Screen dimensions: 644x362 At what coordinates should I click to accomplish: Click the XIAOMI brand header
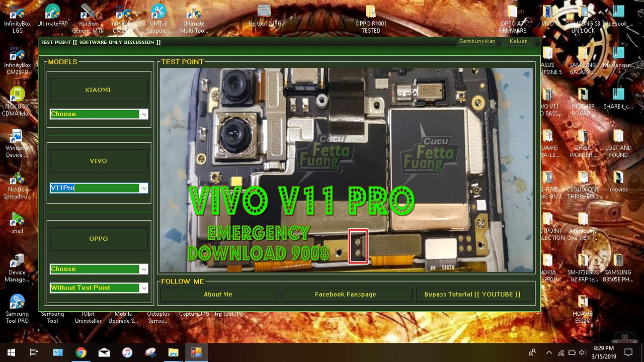point(98,90)
